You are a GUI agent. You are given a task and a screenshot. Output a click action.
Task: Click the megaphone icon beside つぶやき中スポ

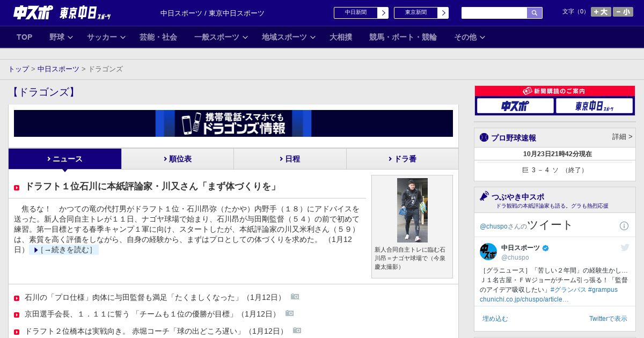pyautogui.click(x=484, y=196)
